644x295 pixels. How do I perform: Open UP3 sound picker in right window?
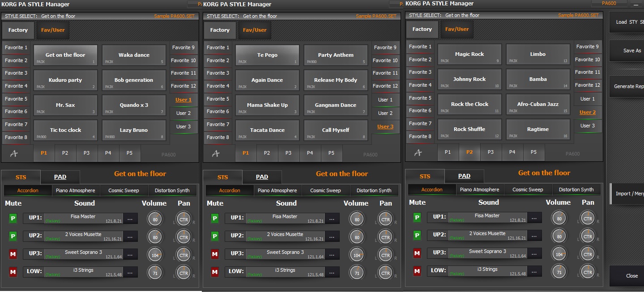[534, 254]
